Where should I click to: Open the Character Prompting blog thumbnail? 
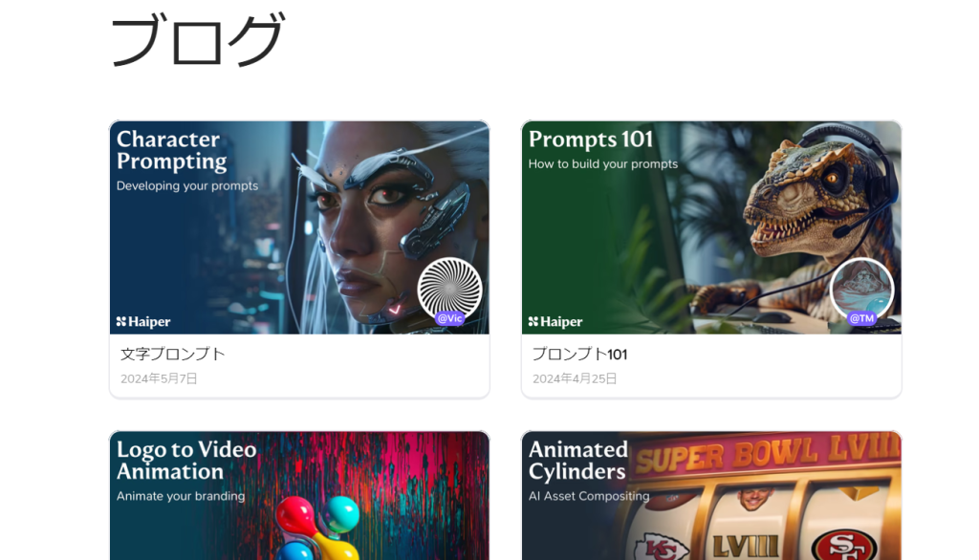click(x=299, y=227)
